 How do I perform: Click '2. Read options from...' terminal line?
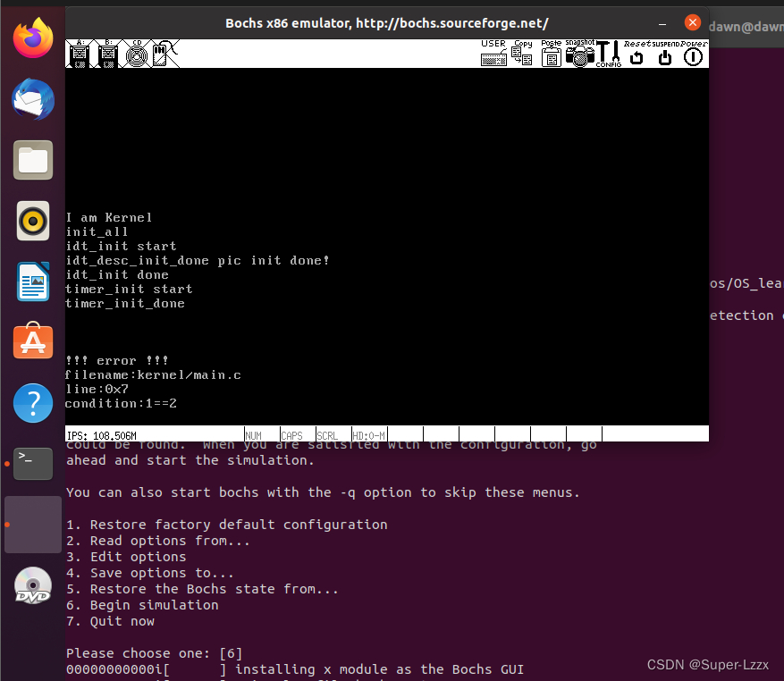[158, 541]
